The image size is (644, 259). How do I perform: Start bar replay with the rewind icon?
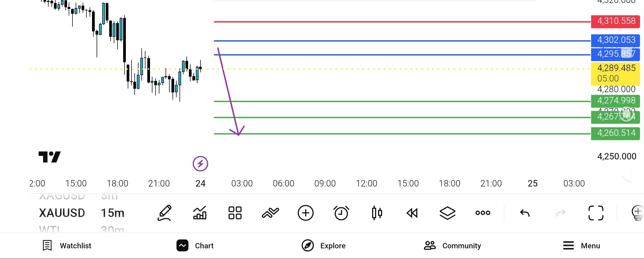point(412,213)
